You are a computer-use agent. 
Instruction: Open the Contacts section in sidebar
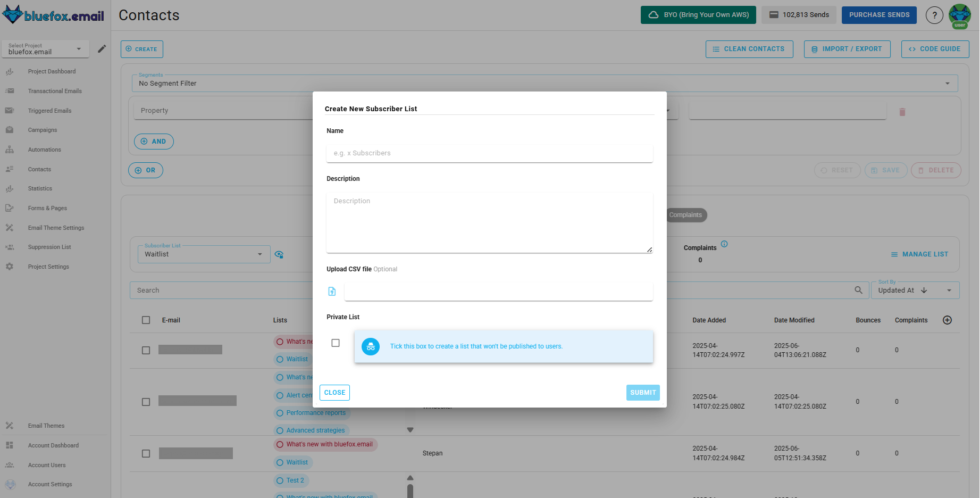[39, 169]
